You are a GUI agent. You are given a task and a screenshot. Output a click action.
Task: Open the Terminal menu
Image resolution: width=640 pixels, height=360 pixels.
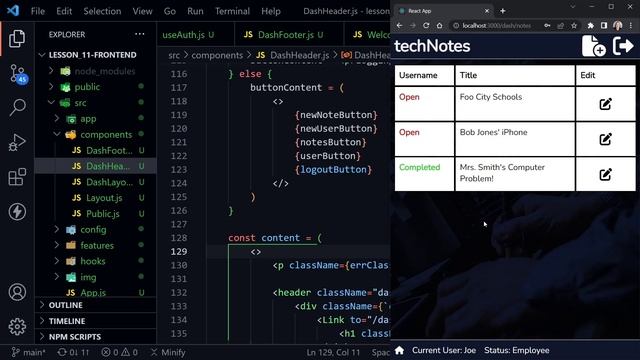pos(232,11)
